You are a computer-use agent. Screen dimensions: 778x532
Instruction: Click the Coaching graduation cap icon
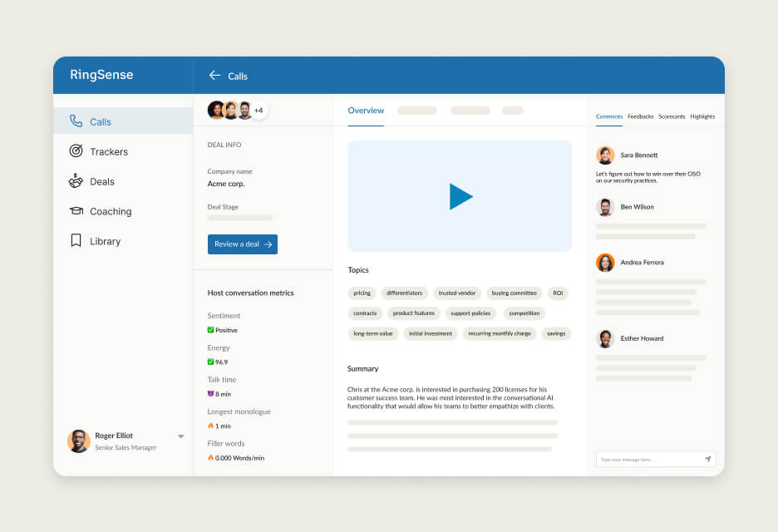pyautogui.click(x=76, y=211)
